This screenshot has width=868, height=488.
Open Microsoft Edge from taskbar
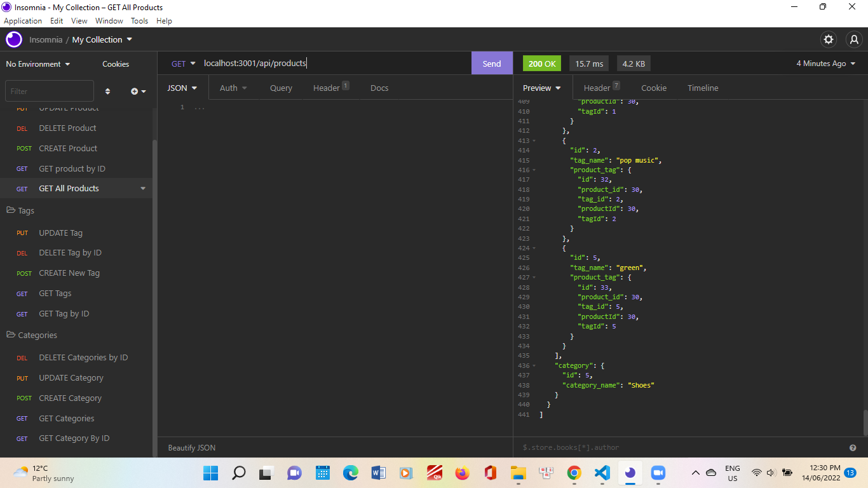point(350,473)
